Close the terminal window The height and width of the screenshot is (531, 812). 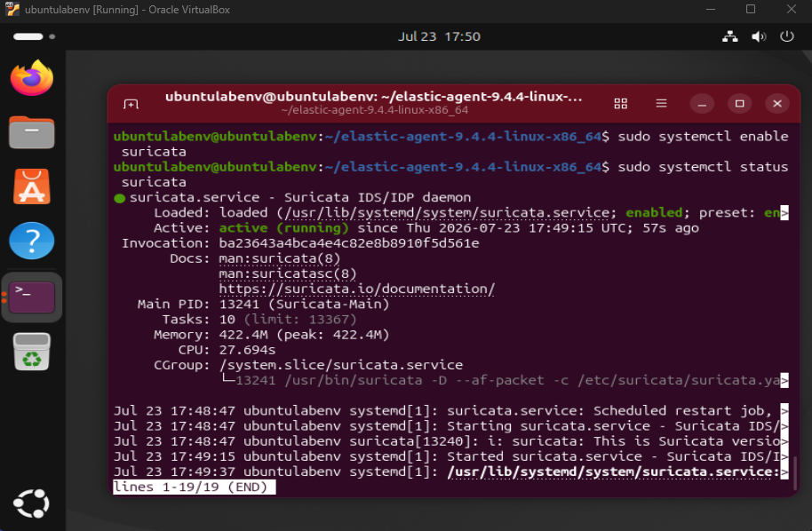click(777, 104)
